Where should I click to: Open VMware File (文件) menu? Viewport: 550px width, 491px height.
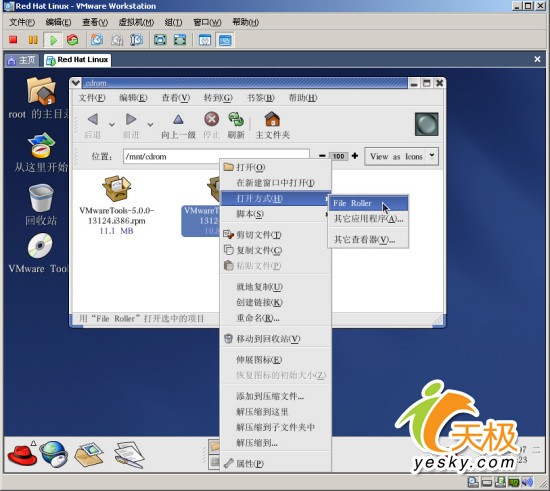[x=22, y=22]
